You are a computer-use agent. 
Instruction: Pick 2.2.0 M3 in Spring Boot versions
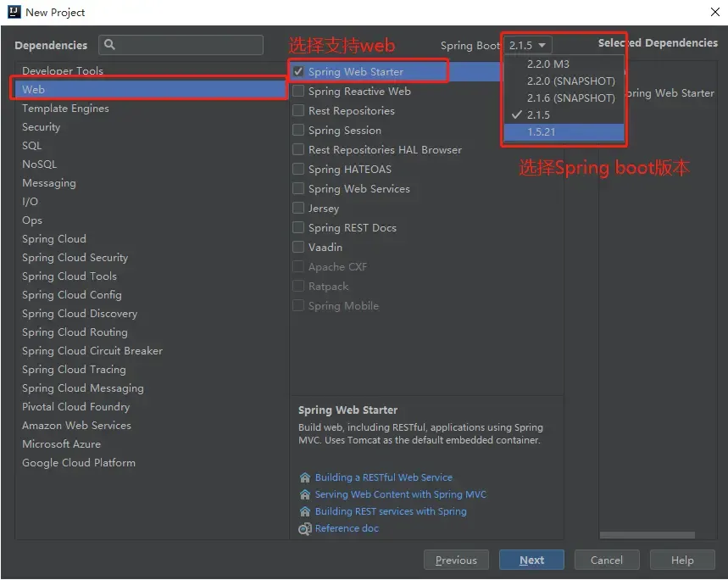[x=548, y=64]
